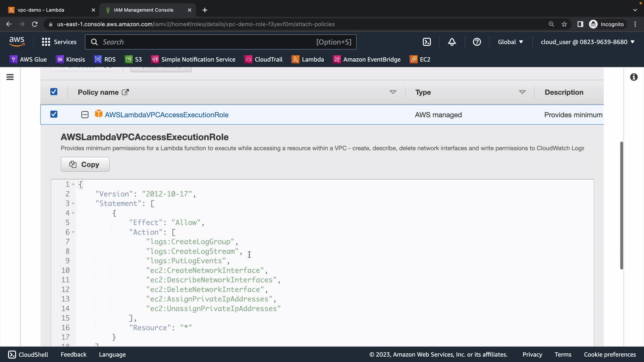Open the Lambda bookmark shortcut

(308, 59)
